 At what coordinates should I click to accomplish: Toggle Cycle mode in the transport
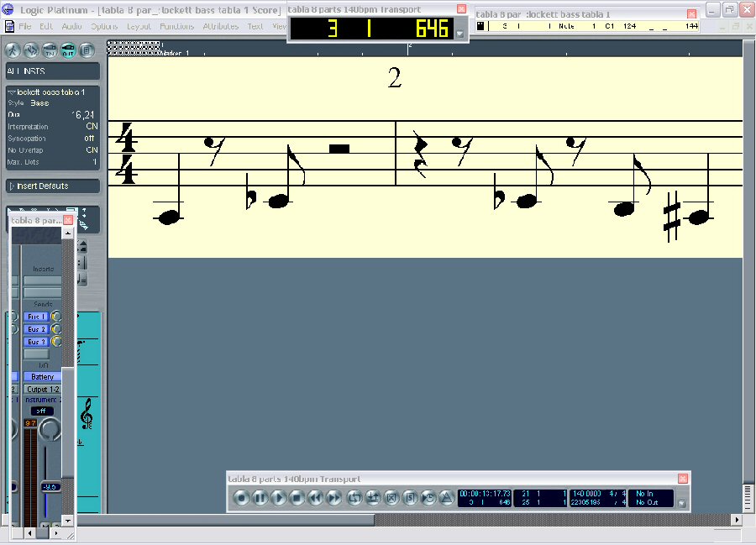(354, 498)
